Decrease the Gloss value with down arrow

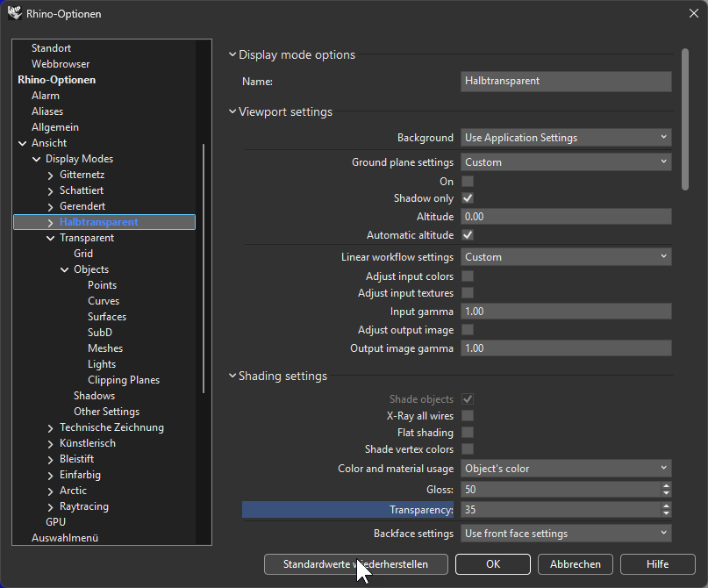pos(666,493)
